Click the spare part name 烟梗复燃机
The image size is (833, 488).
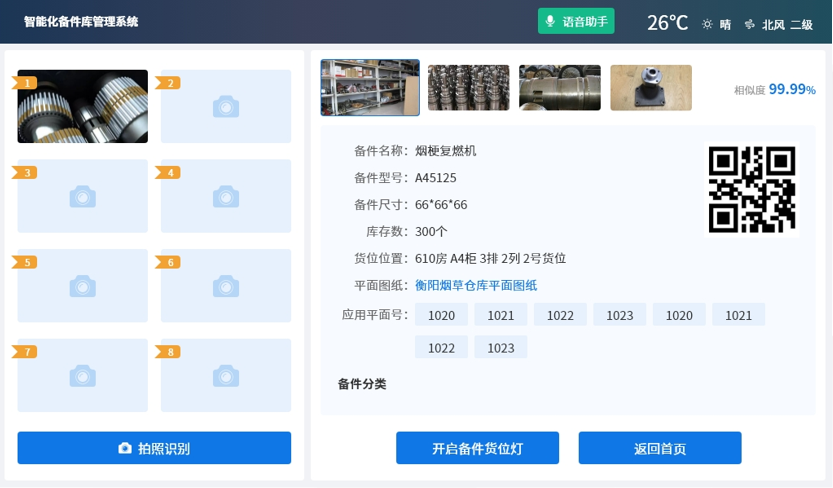coord(446,151)
